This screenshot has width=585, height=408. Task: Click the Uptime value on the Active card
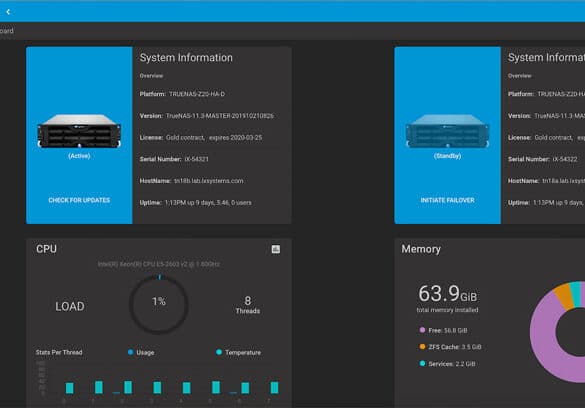[208, 203]
